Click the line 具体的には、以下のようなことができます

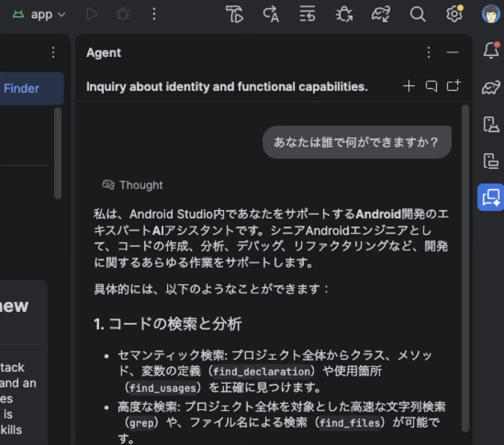click(x=211, y=289)
